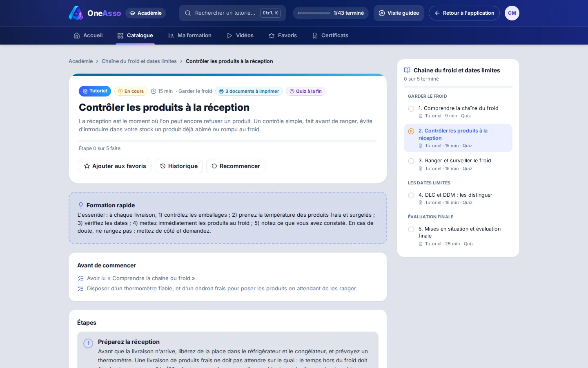This screenshot has height=368, width=588.
Task: Click play icon of Contrôler les produits lesson
Action: point(411,131)
